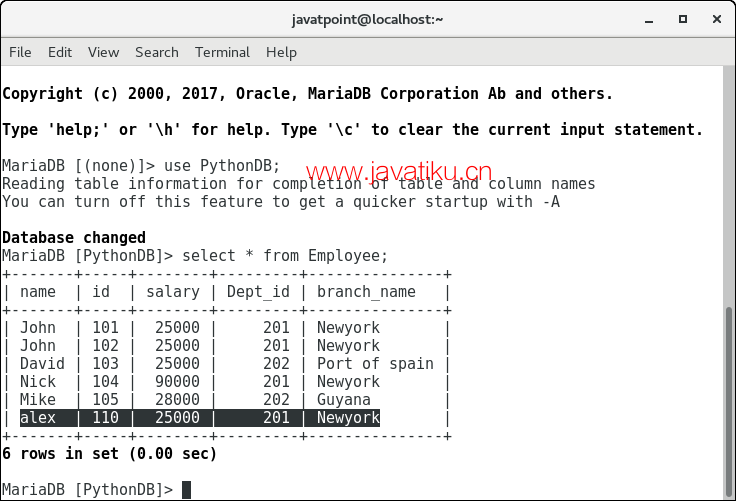Click the 'salary' column header
This screenshot has width=736, height=501.
[x=173, y=292]
